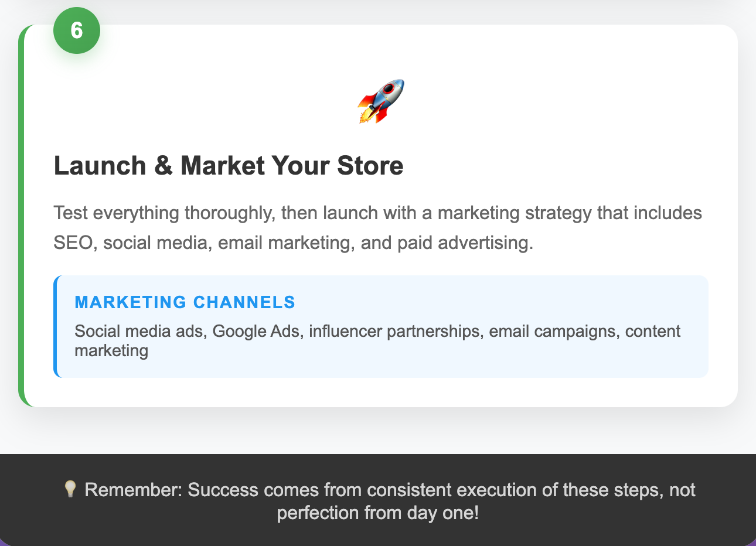Screen dimensions: 756x546
Task: Click the rocket emoji icon
Action: [x=381, y=101]
